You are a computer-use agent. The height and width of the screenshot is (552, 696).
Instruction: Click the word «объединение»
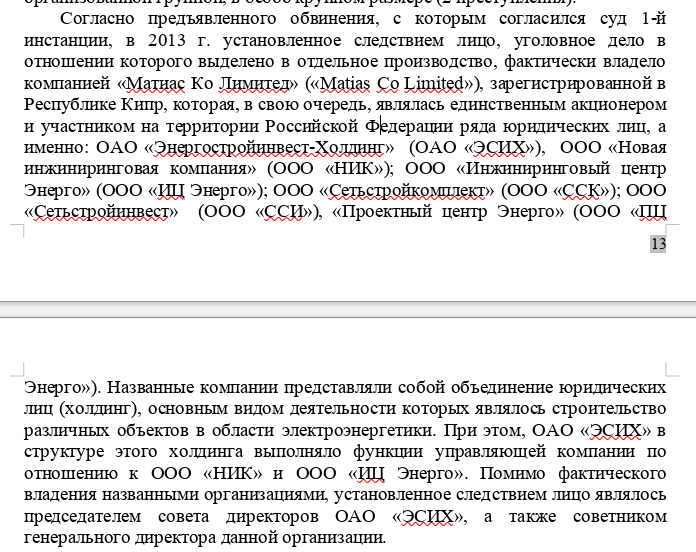(x=501, y=387)
